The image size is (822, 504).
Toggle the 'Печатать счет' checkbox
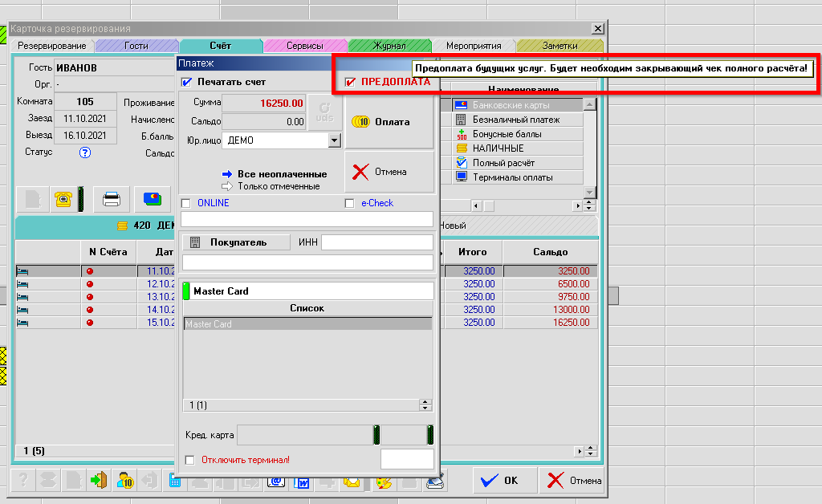[187, 82]
